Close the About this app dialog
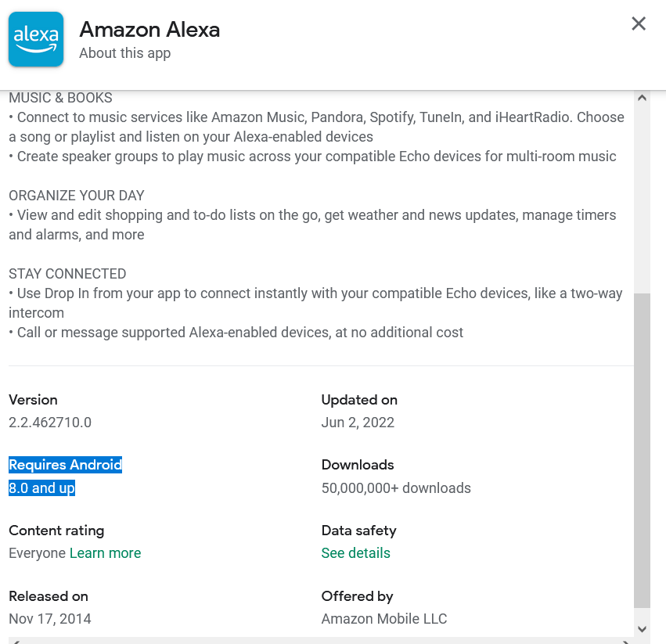666x644 pixels. [x=639, y=23]
